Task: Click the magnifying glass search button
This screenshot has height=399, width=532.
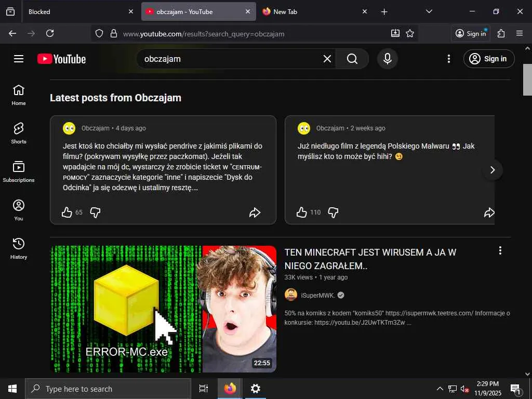Action: [352, 59]
